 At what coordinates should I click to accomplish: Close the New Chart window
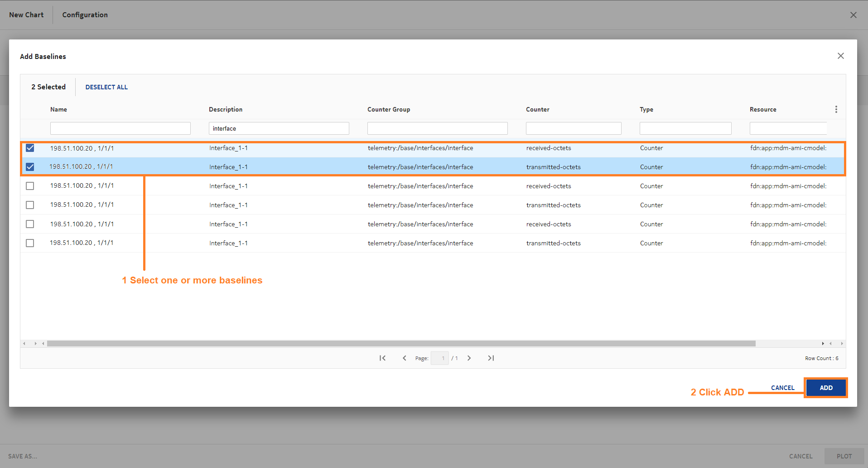[x=854, y=15]
